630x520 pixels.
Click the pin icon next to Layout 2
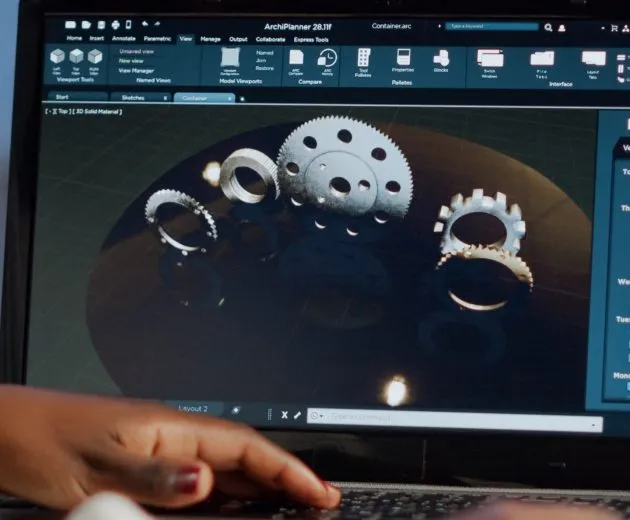[x=236, y=410]
